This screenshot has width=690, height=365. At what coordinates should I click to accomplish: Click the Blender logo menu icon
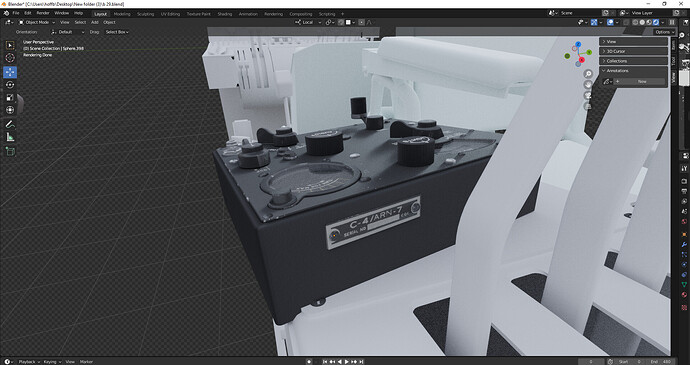click(x=6, y=13)
